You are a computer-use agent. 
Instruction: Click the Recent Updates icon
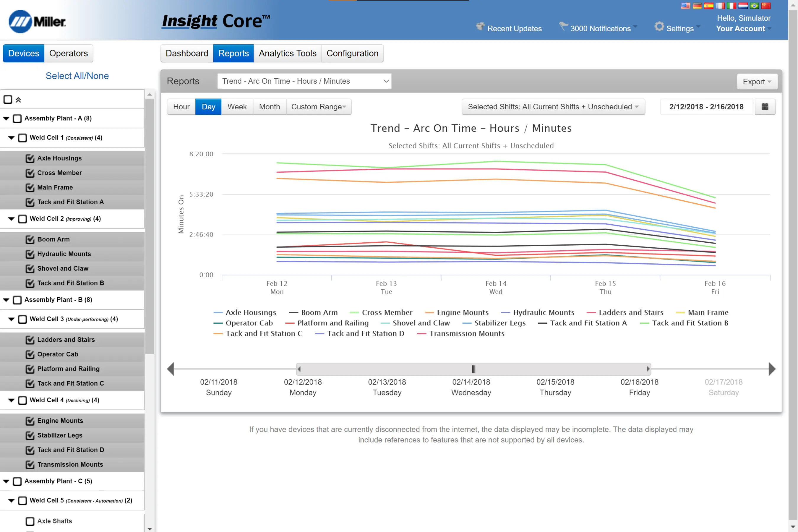[x=480, y=27]
